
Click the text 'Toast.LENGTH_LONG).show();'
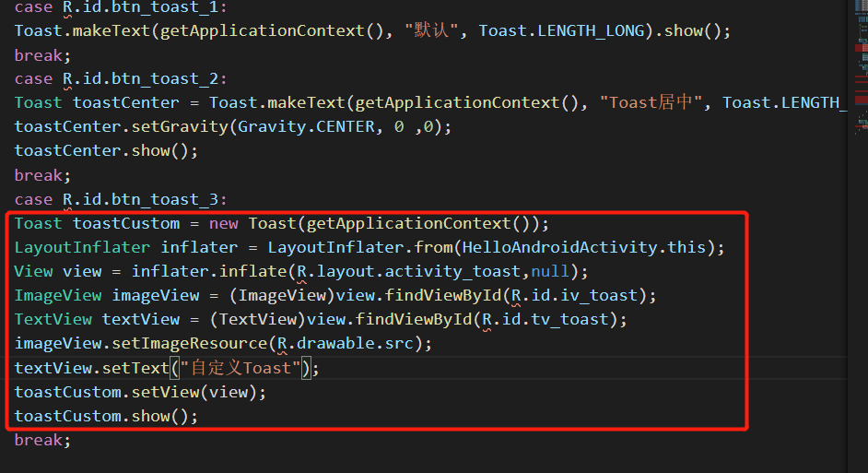(x=604, y=31)
